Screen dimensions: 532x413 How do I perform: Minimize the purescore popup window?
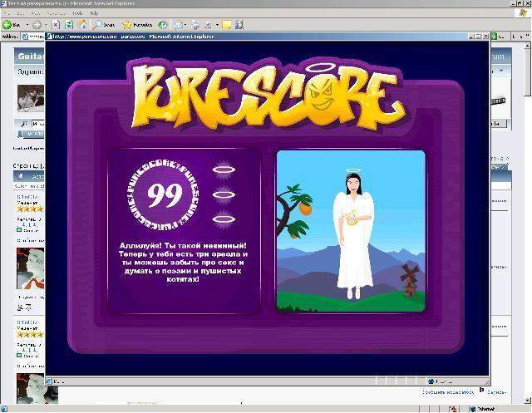pyautogui.click(x=471, y=37)
